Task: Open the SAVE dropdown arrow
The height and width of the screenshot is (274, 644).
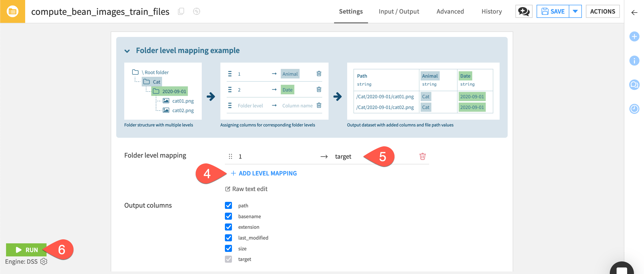Action: (x=576, y=11)
